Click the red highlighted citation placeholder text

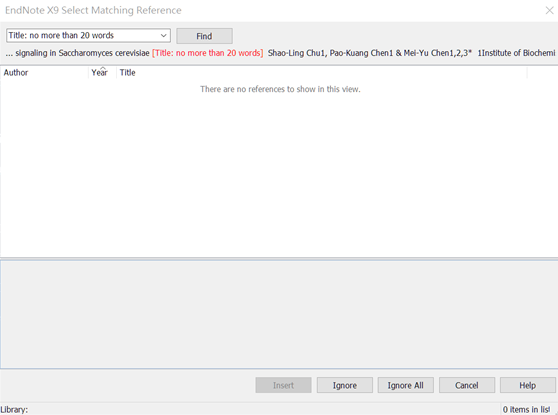(207, 53)
